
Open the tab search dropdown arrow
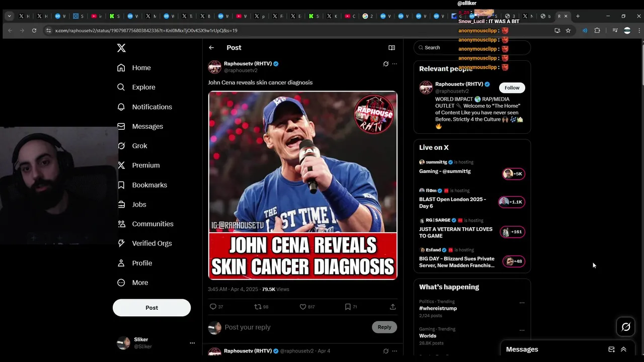pyautogui.click(x=9, y=16)
